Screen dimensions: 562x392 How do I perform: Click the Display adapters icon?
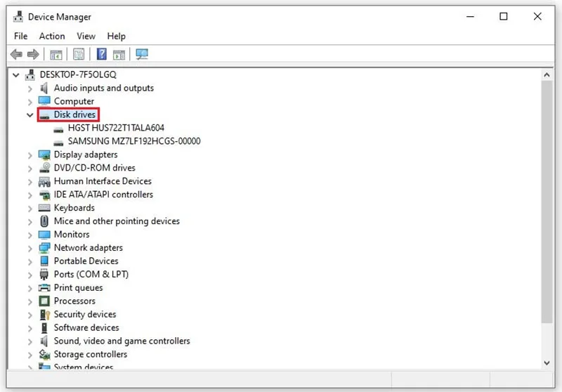pos(44,155)
